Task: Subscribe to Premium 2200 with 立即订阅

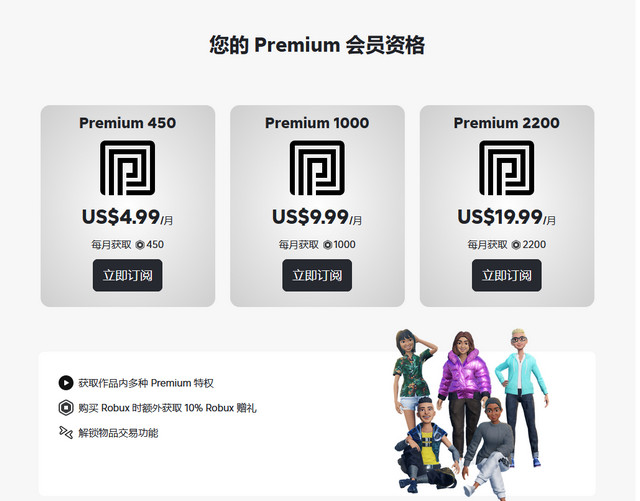Action: click(x=507, y=275)
